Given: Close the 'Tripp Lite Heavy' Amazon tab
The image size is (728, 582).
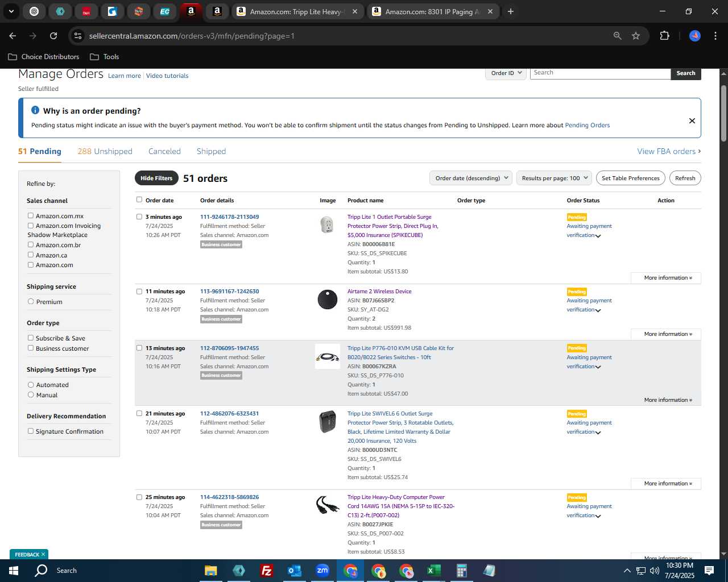Looking at the screenshot, I should coord(355,11).
